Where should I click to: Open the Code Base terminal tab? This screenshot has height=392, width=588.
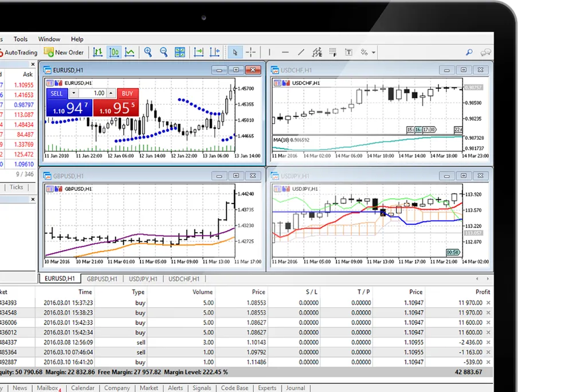click(x=234, y=388)
